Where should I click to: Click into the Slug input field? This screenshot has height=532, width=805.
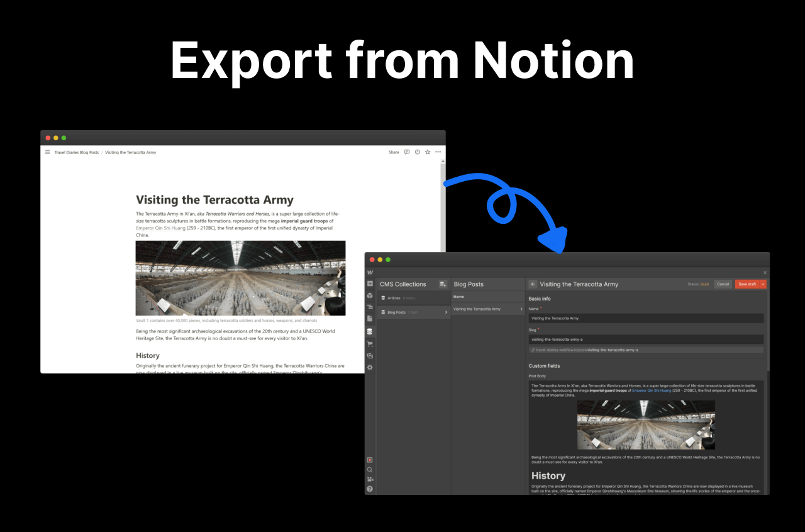point(646,340)
